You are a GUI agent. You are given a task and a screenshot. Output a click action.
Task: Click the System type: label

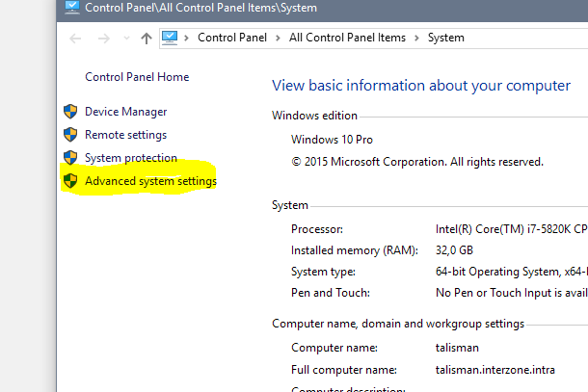(323, 272)
